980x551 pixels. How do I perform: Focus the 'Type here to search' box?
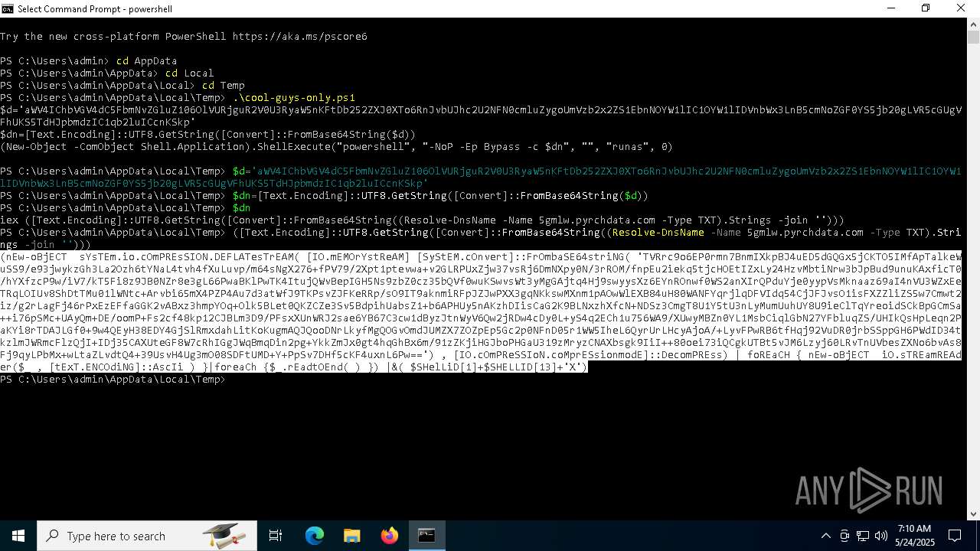coord(147,536)
